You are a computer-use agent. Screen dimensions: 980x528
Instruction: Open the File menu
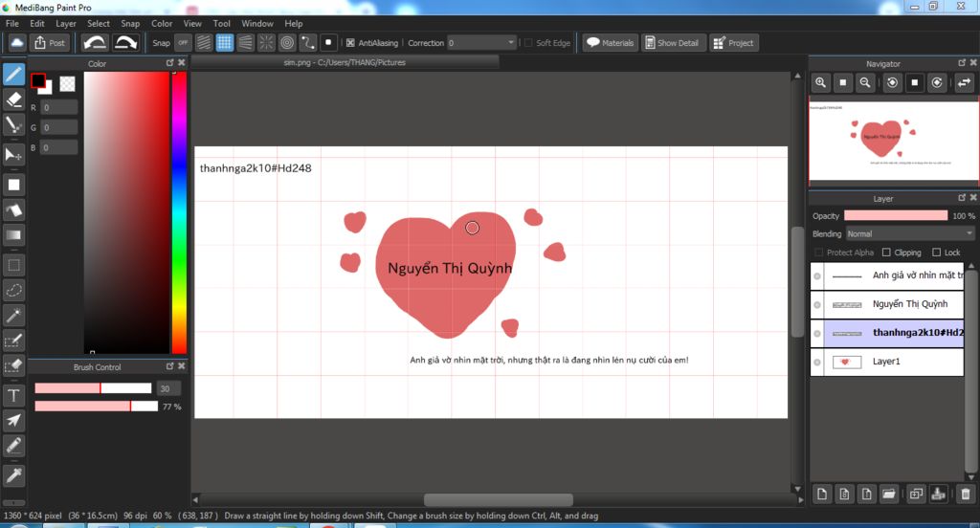click(11, 23)
